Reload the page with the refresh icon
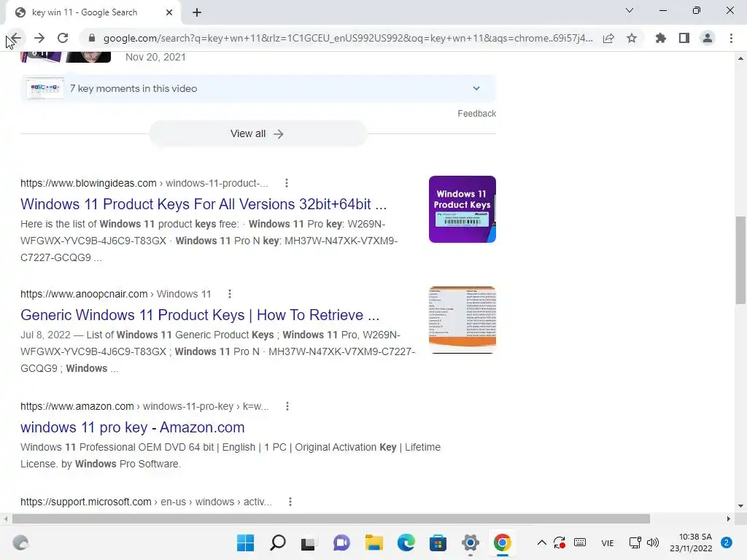This screenshot has width=747, height=560. pos(63,38)
